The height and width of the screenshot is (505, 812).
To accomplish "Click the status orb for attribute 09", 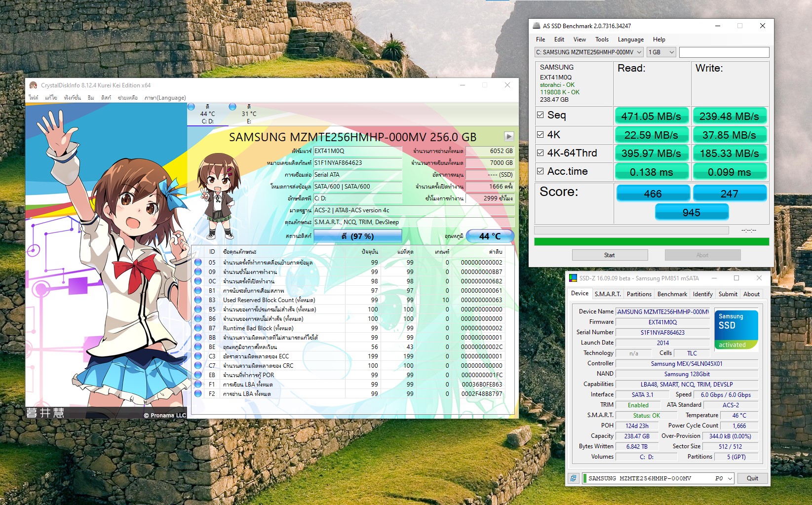I will click(198, 272).
